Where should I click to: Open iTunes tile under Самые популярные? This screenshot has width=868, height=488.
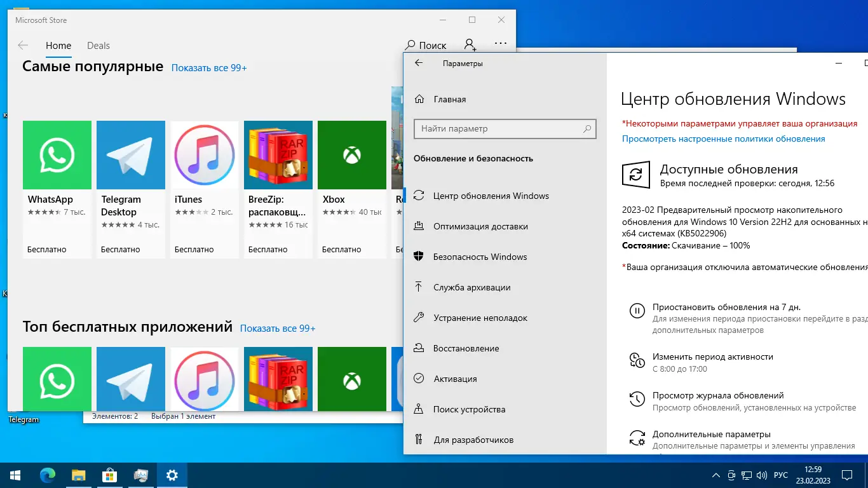point(205,189)
